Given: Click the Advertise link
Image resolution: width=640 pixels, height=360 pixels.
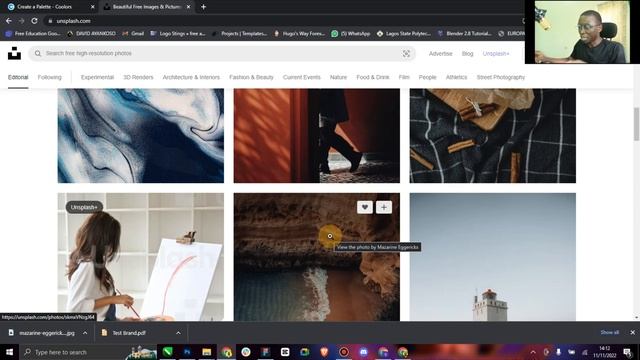Looking at the screenshot, I should 440,53.
